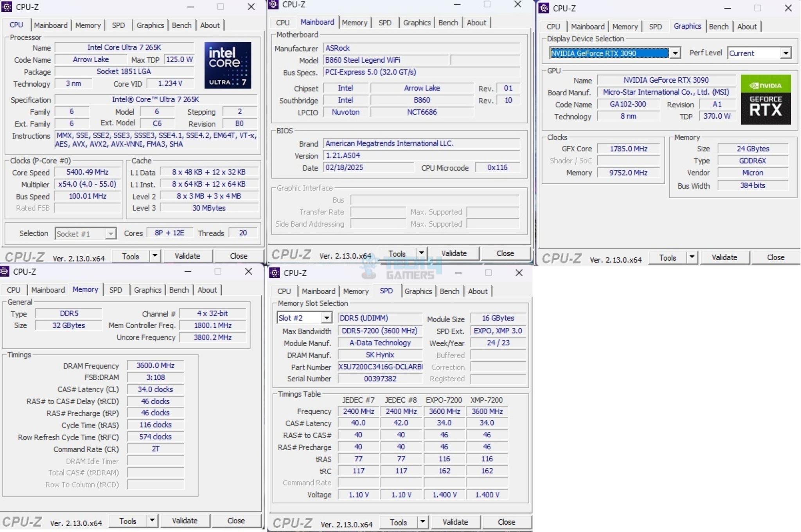Click Close button in the Graphics window
Viewport: 801px width, 532px height.
[x=776, y=257]
